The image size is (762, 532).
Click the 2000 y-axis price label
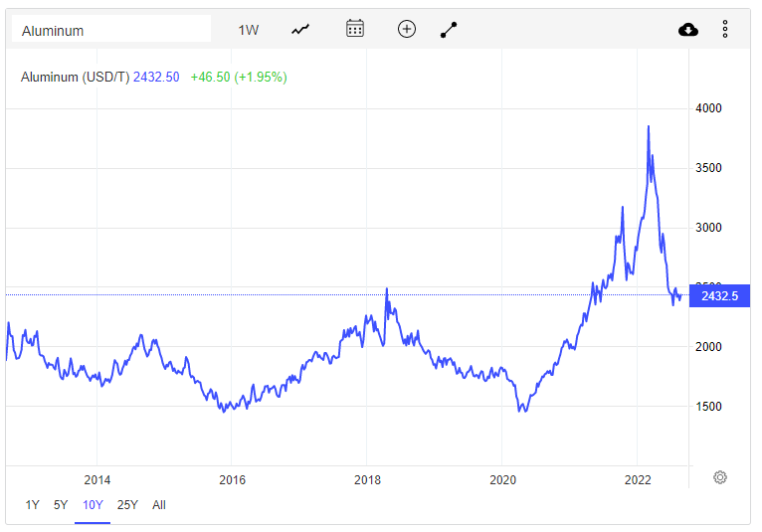point(708,347)
